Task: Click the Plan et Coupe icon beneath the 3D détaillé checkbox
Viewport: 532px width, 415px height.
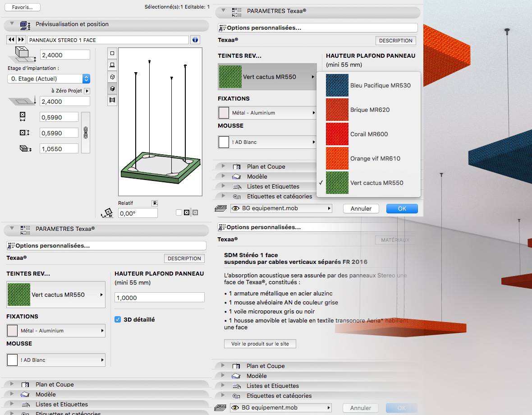Action: [25, 384]
